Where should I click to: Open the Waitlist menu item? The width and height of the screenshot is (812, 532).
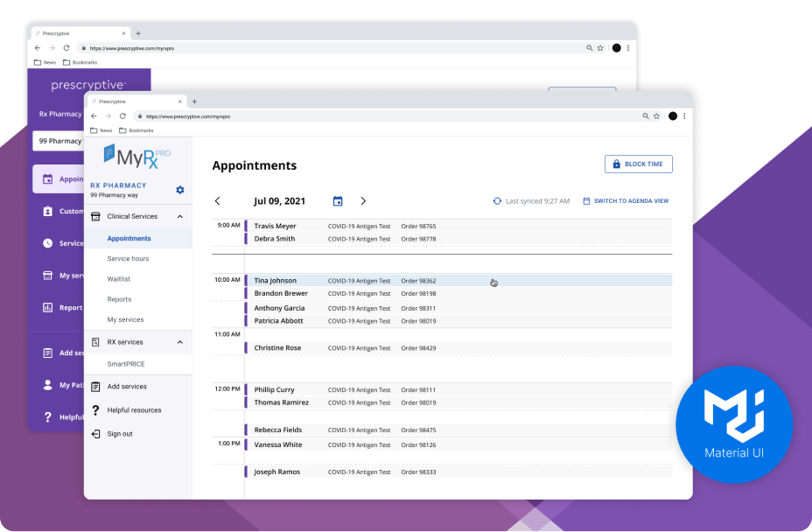point(119,279)
